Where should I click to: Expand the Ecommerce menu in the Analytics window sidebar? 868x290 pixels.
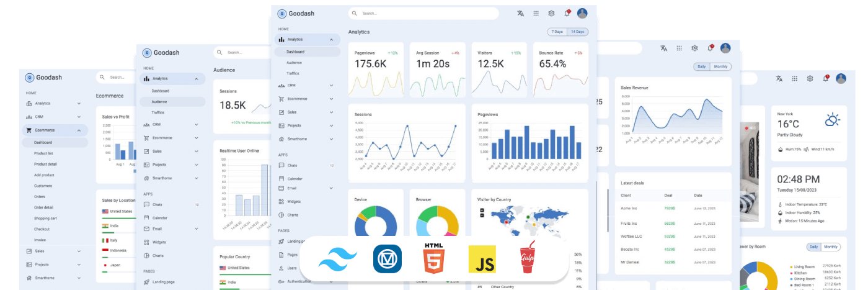[331, 99]
